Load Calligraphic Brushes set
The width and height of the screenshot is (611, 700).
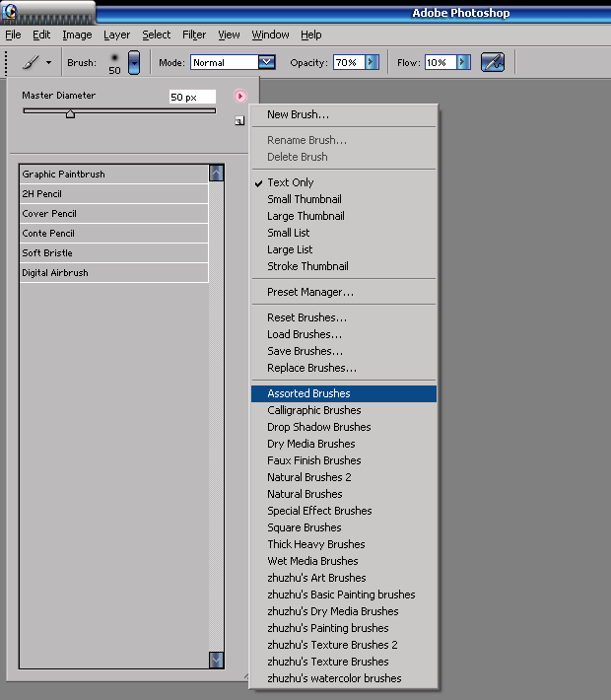coord(344,410)
